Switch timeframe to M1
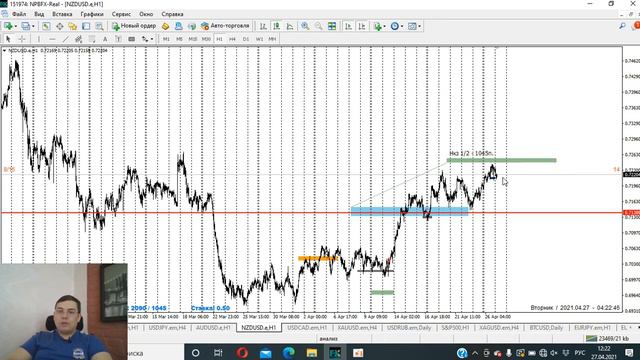This screenshot has width=640, height=360. point(166,39)
